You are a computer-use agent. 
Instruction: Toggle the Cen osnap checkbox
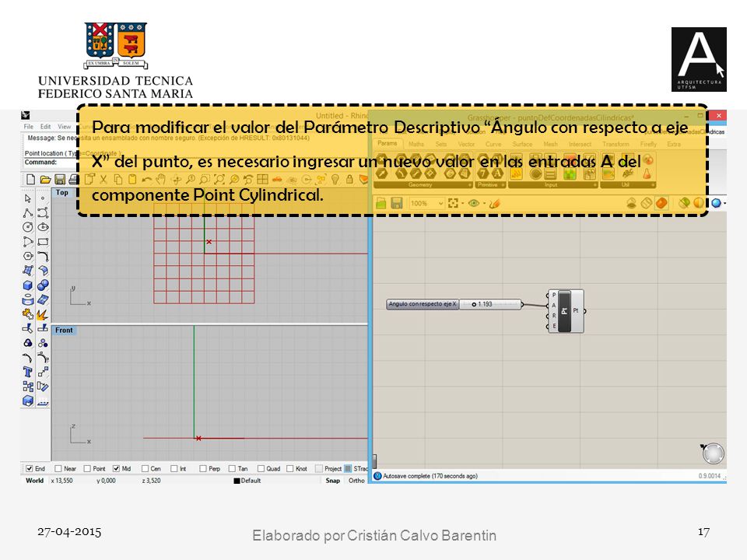145,468
